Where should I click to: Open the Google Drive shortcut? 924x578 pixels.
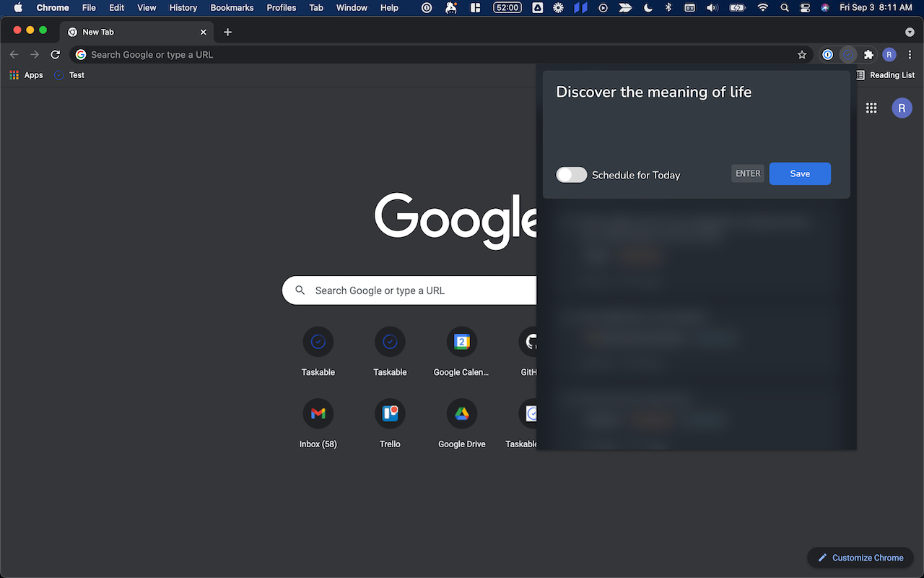pyautogui.click(x=462, y=413)
